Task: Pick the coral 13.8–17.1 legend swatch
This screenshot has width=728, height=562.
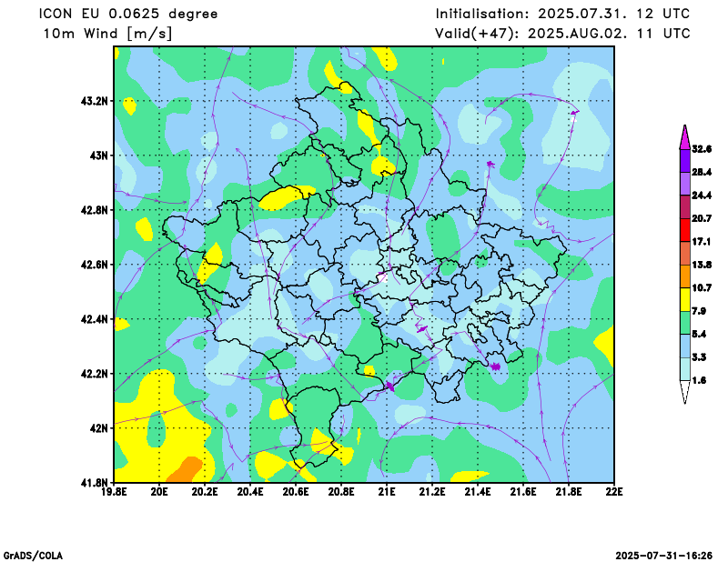Action: (685, 254)
